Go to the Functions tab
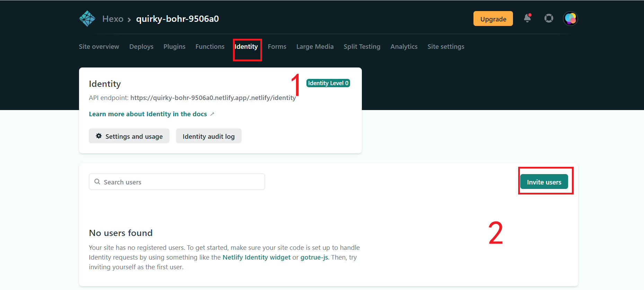The width and height of the screenshot is (644, 290). (x=210, y=46)
